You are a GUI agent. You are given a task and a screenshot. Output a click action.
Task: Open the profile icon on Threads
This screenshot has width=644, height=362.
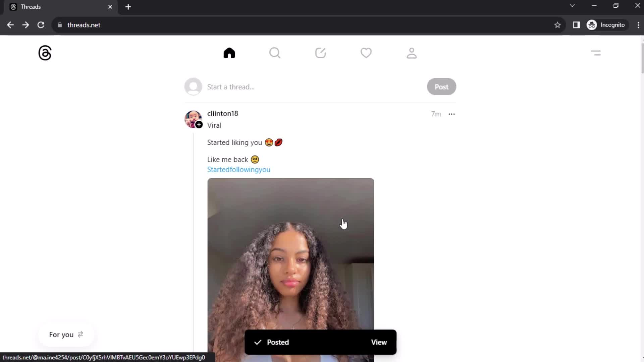[x=411, y=53]
